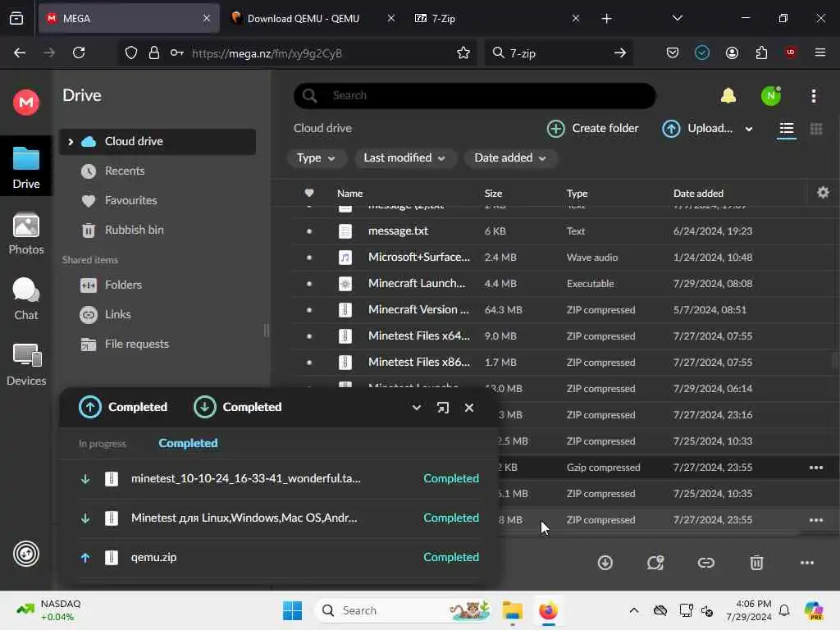Open the MEGA top-right three-dot menu
This screenshot has height=630, width=840.
click(x=813, y=96)
